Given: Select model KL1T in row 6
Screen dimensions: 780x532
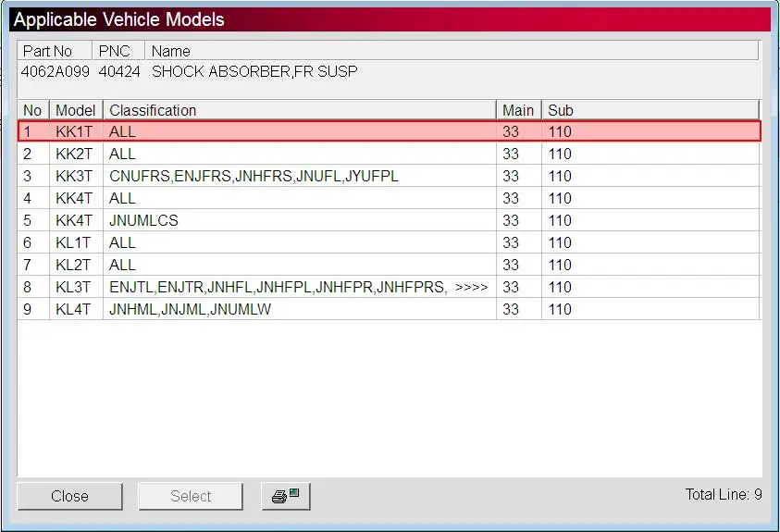Looking at the screenshot, I should [x=73, y=242].
